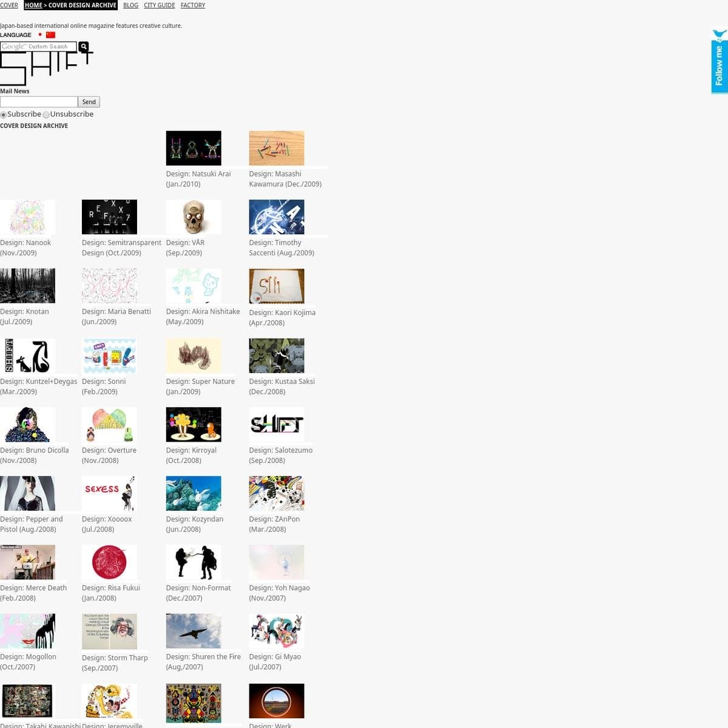Open the FACTORY section
The height and width of the screenshot is (728, 728).
coord(192,5)
